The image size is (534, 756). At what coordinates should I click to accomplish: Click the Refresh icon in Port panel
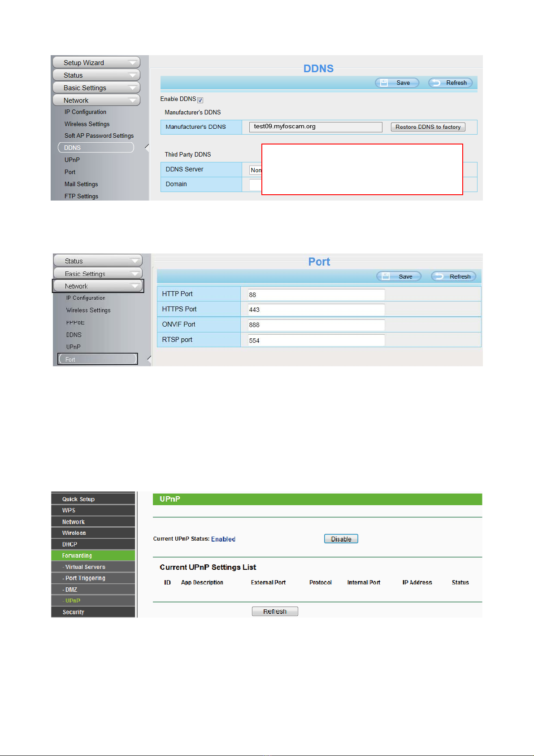tap(440, 276)
